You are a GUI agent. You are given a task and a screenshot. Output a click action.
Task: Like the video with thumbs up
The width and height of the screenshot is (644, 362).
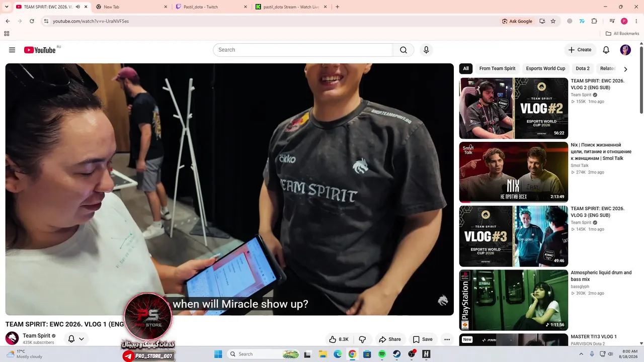[x=339, y=339]
